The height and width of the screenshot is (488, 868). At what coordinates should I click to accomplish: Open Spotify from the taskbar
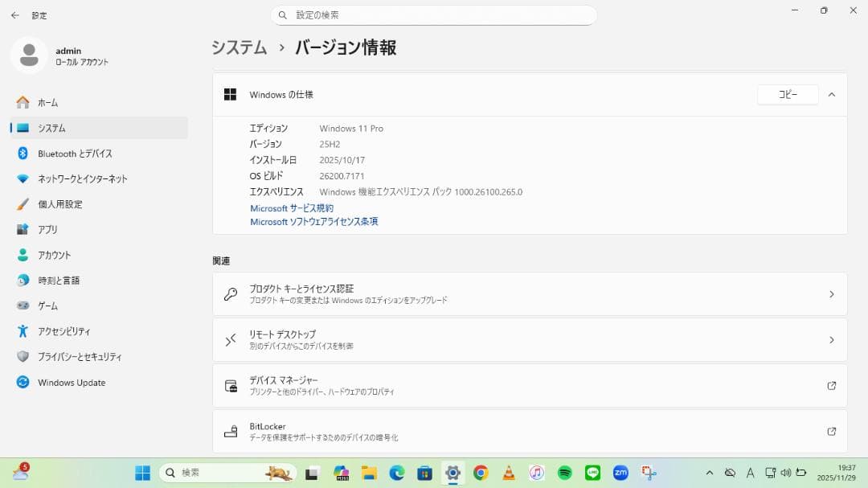tap(565, 473)
